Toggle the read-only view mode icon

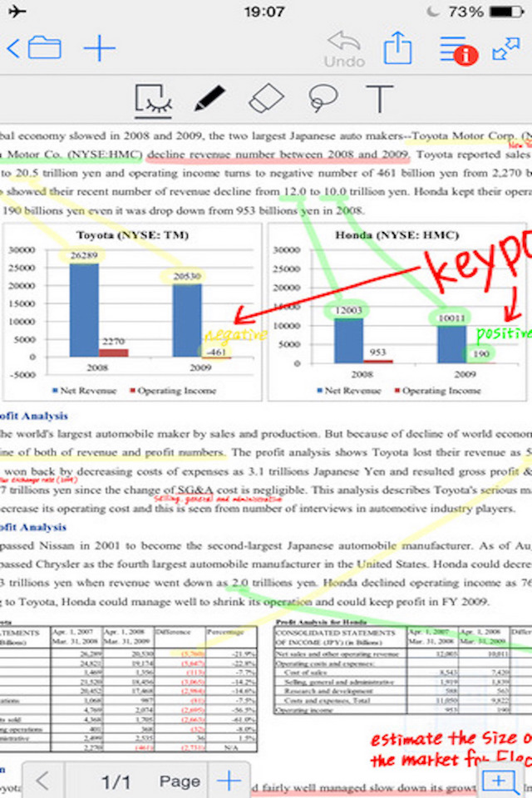153,101
